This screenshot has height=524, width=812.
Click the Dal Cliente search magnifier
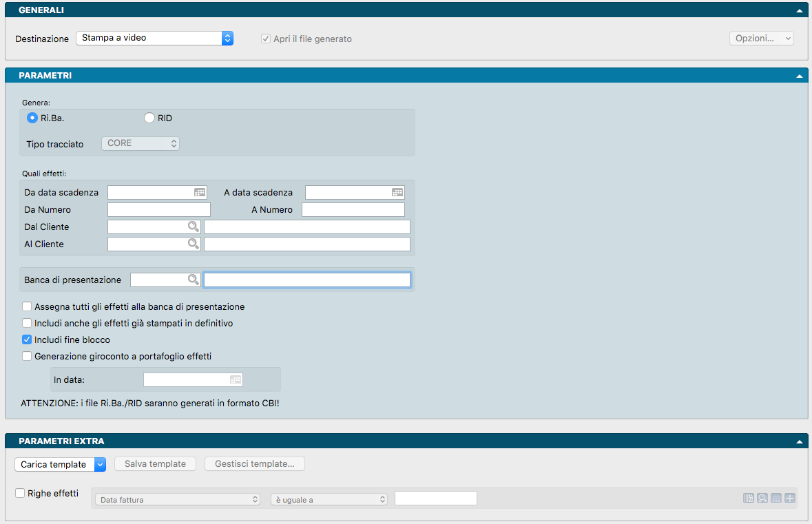194,227
